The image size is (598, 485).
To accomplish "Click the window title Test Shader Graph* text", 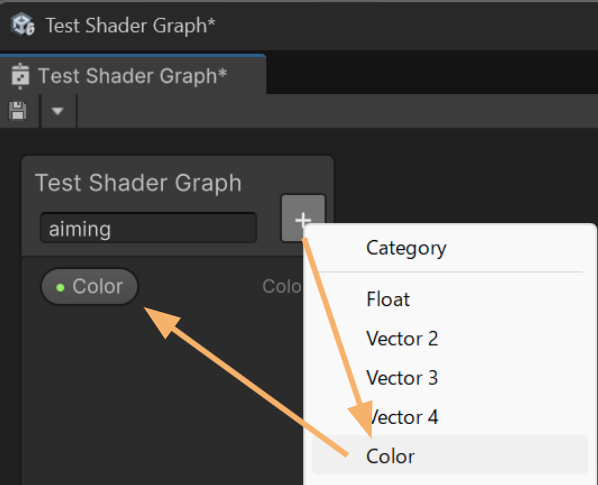I will point(130,26).
